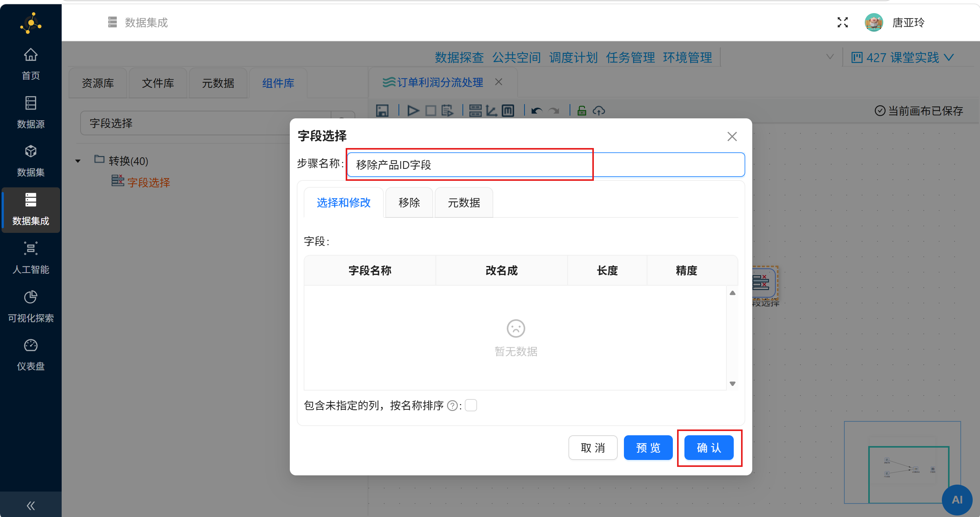Click the 确认 button
Screen dimensions: 980x517
coord(709,448)
